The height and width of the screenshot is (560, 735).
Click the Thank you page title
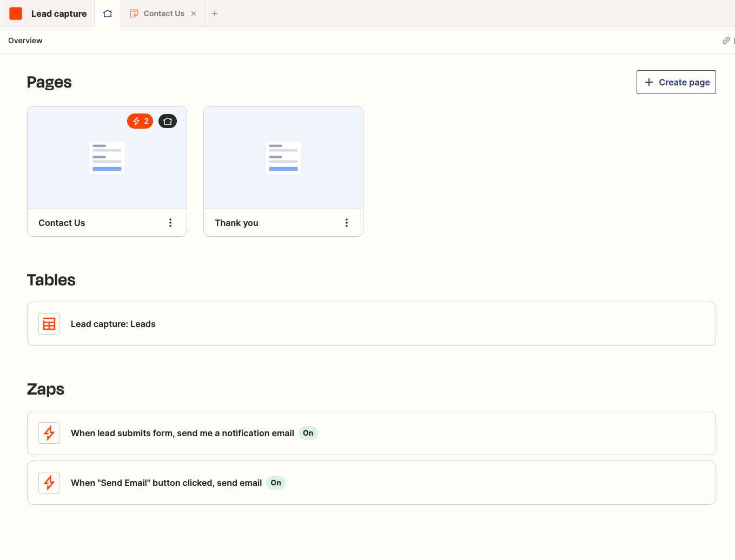(236, 223)
